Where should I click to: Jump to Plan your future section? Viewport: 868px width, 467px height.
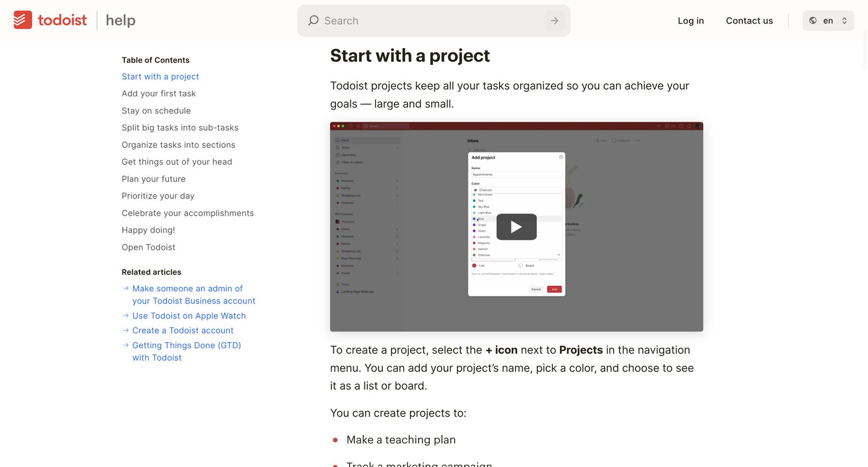click(x=154, y=179)
